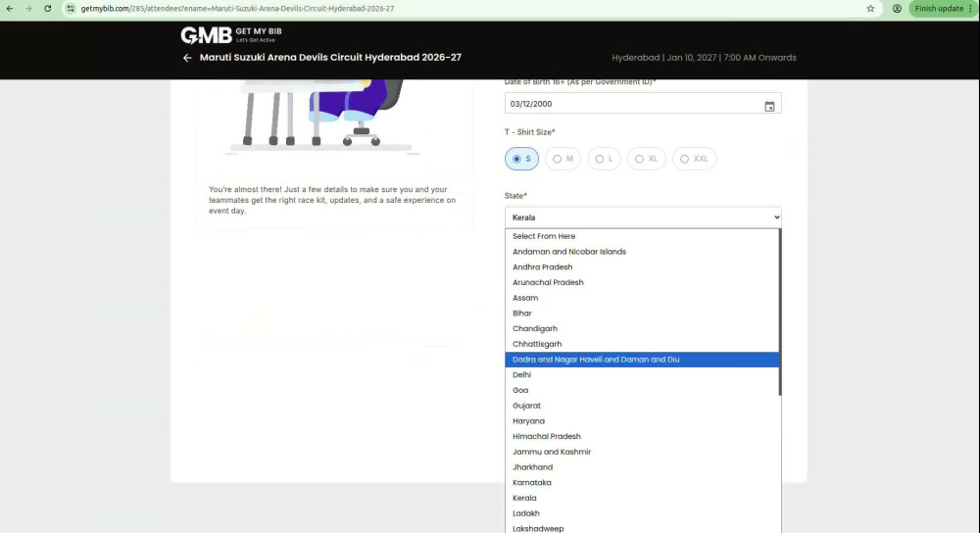980x533 pixels.
Task: Choose Bihar from the state list
Action: pos(642,314)
